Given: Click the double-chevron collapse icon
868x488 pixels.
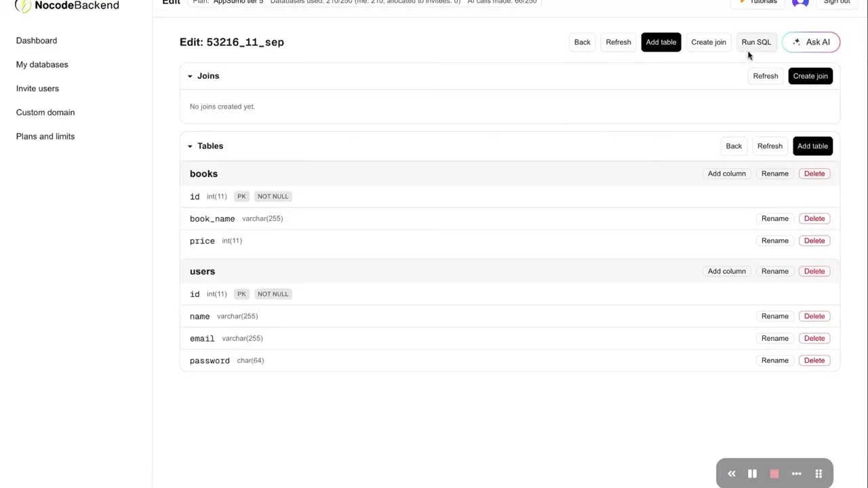Looking at the screenshot, I should [731, 474].
